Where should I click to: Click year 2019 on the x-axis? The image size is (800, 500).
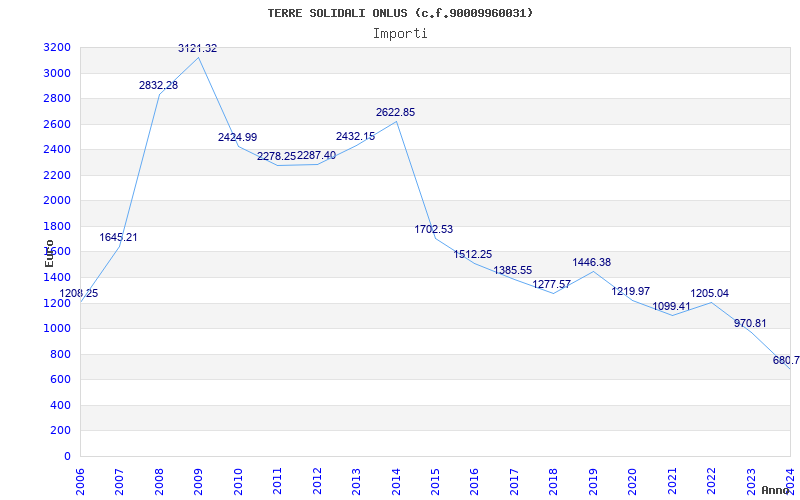(x=593, y=479)
